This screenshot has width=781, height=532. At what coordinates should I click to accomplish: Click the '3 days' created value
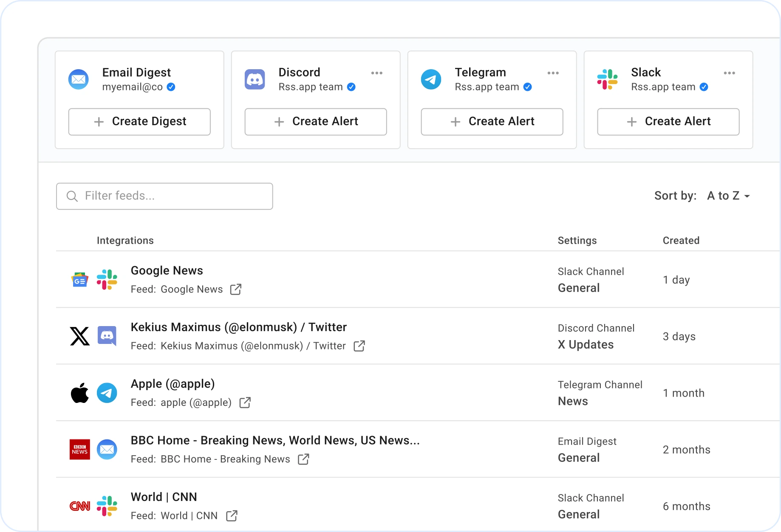pos(679,337)
